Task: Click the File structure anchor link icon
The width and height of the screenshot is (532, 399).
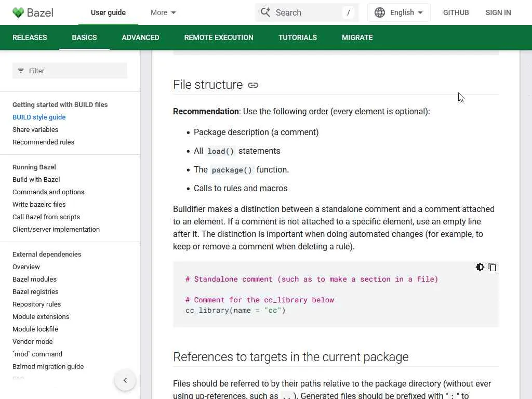Action: point(253,85)
